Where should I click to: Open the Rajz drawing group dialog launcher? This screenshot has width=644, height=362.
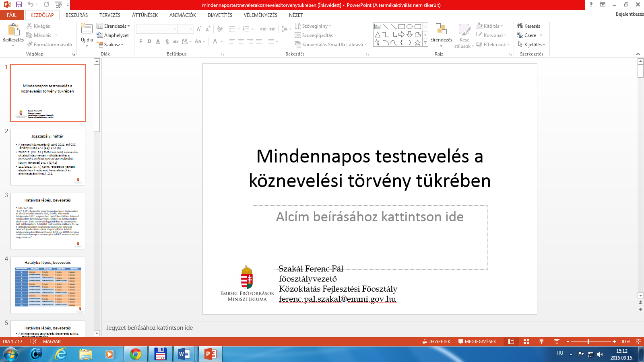pyautogui.click(x=511, y=54)
